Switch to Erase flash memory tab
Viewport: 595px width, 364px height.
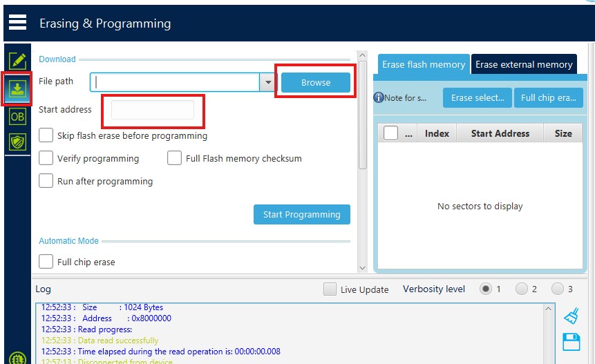click(x=424, y=64)
